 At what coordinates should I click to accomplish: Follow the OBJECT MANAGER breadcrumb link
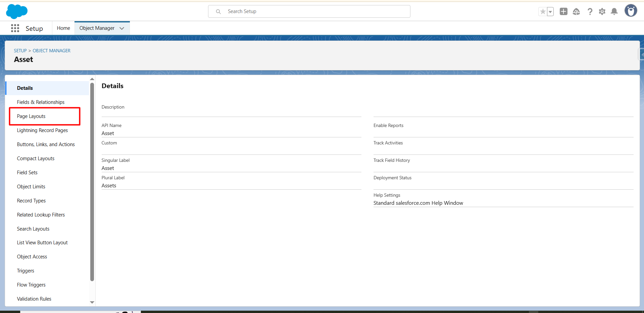[x=52, y=51]
